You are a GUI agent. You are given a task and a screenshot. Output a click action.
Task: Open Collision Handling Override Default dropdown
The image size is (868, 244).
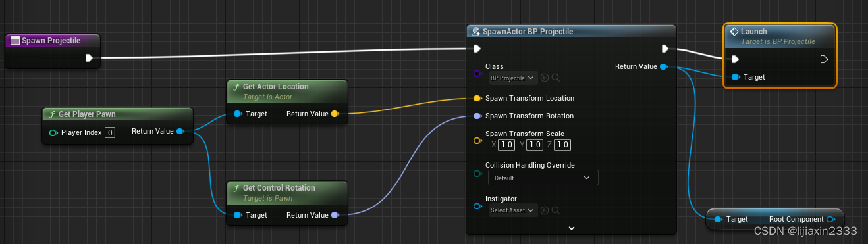(x=543, y=178)
